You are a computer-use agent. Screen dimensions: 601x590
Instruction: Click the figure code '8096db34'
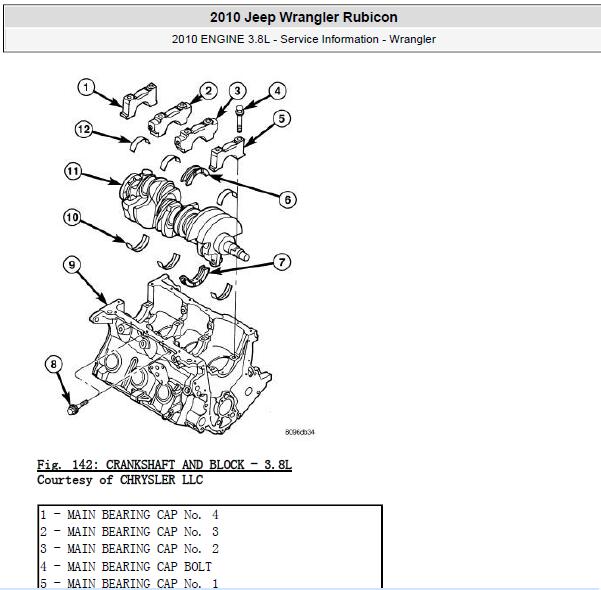299,432
